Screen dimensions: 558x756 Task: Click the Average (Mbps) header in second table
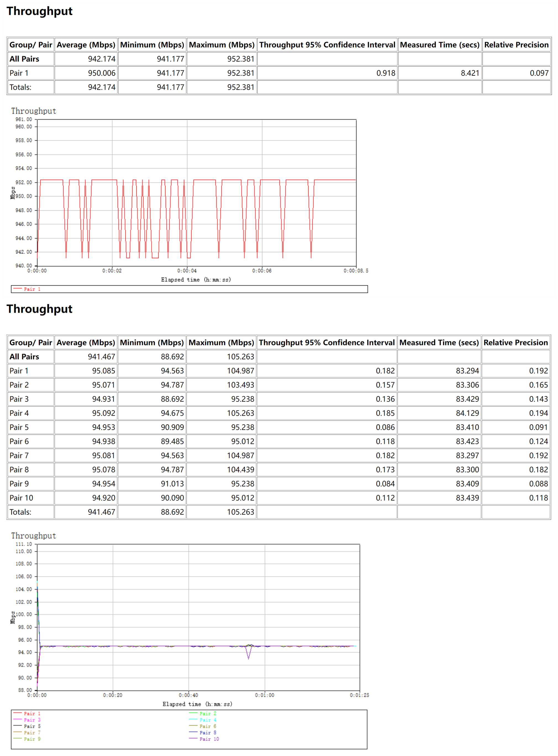tap(86, 342)
